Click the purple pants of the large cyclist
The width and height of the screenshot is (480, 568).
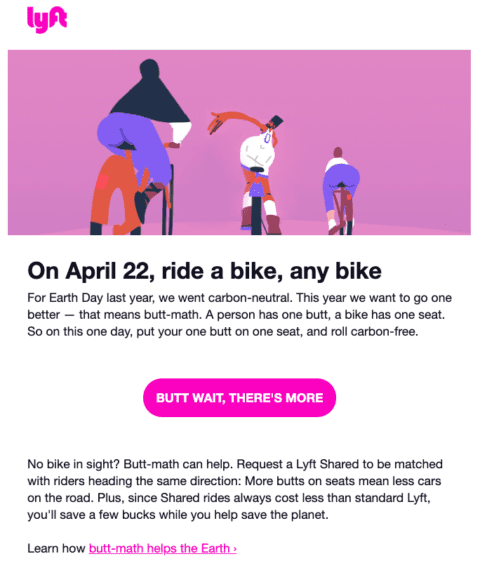pyautogui.click(x=134, y=147)
